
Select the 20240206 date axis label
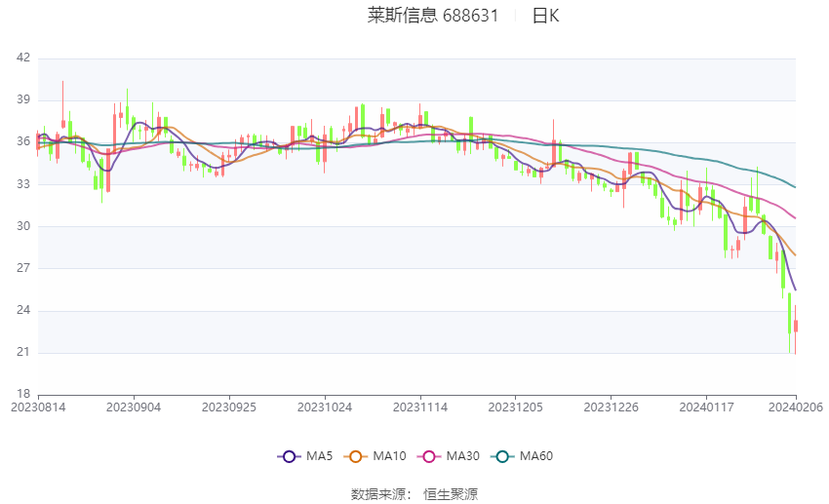tap(796, 407)
